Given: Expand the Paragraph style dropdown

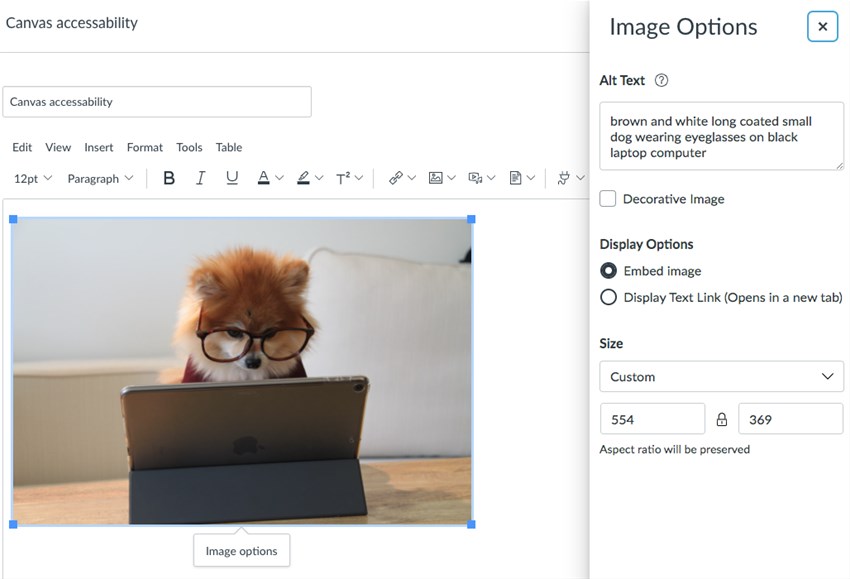Looking at the screenshot, I should coord(100,178).
